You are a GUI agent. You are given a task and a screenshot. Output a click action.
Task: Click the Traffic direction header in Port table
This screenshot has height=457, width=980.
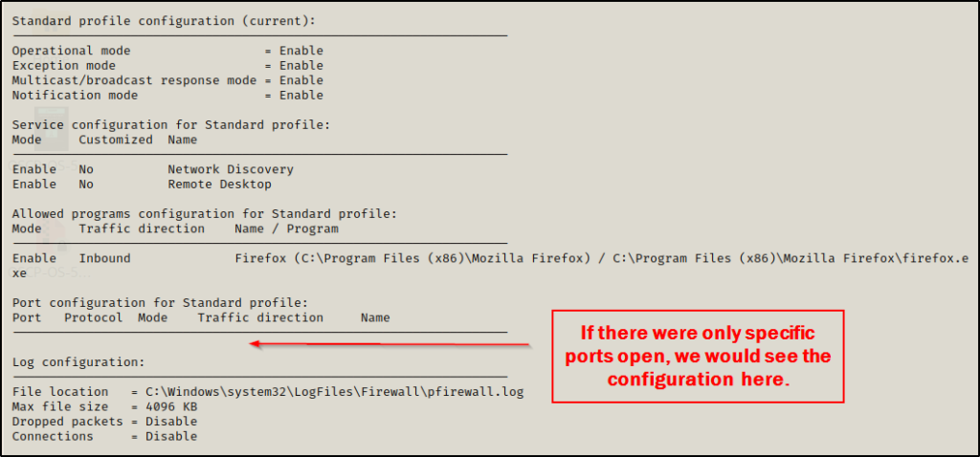260,317
